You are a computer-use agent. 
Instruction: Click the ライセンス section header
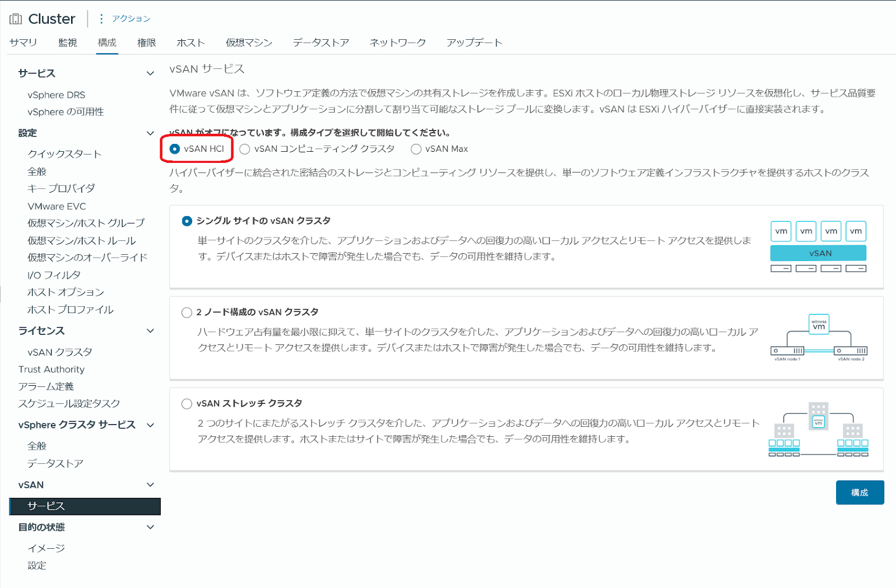tap(41, 331)
